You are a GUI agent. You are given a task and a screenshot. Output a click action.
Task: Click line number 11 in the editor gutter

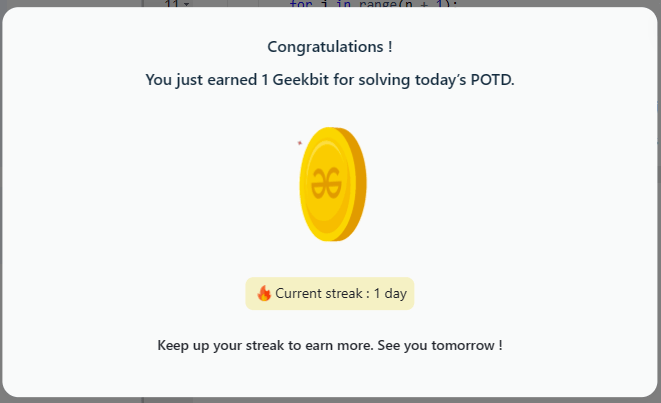tap(170, 4)
